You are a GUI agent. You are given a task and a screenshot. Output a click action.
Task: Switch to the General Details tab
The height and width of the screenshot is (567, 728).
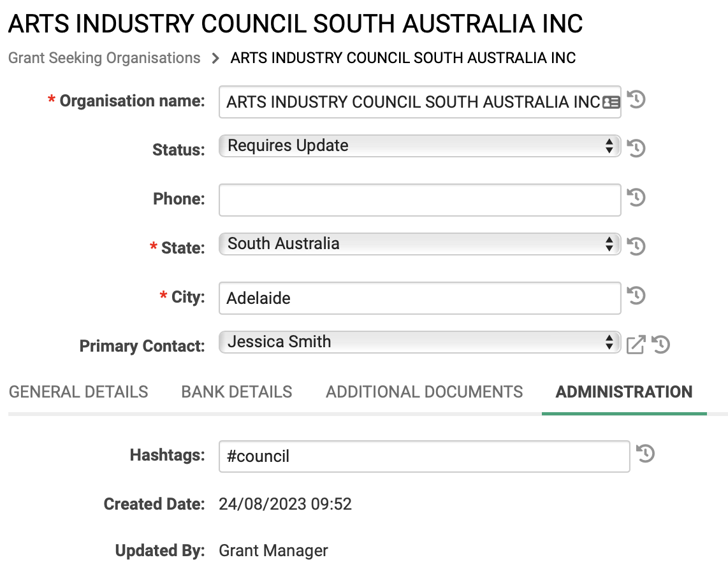(x=78, y=392)
